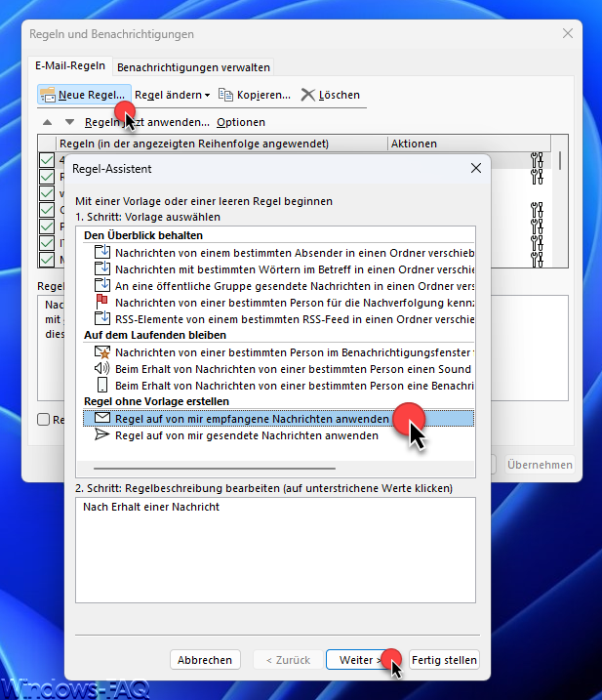Click the Abbrechen button
The image size is (602, 700).
pyautogui.click(x=205, y=659)
